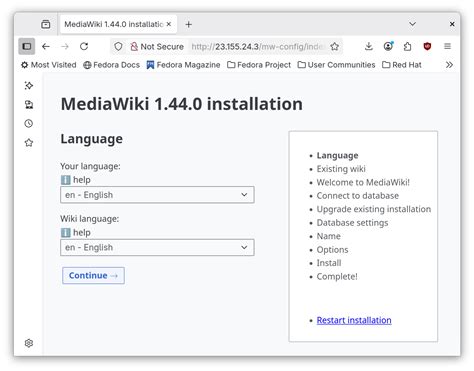Open help link under Wiki language
The image size is (474, 371).
point(82,233)
